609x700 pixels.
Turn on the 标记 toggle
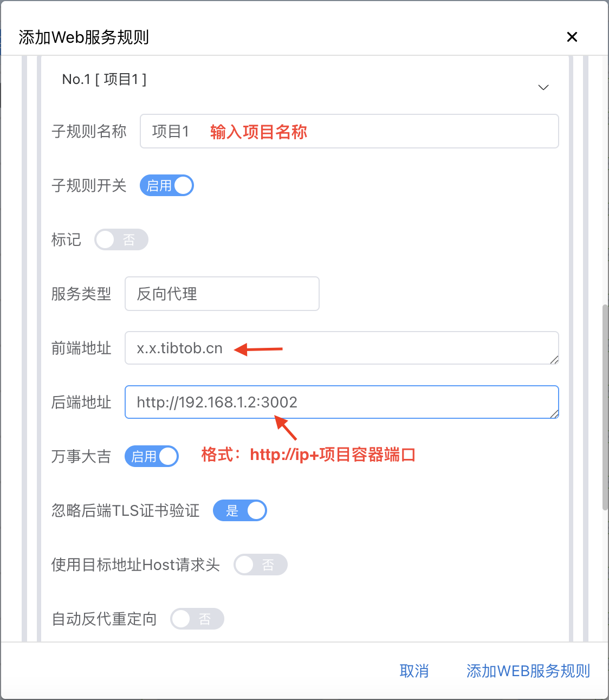click(x=121, y=239)
